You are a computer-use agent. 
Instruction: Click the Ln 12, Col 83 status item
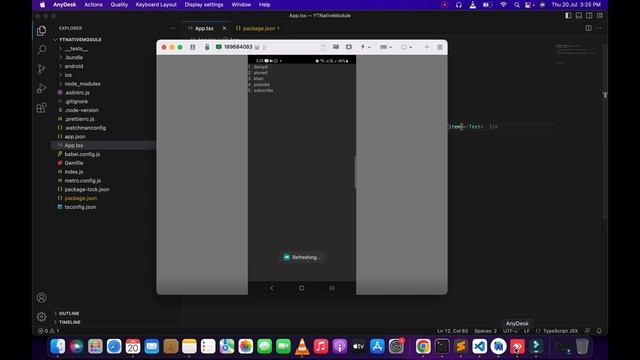click(453, 331)
